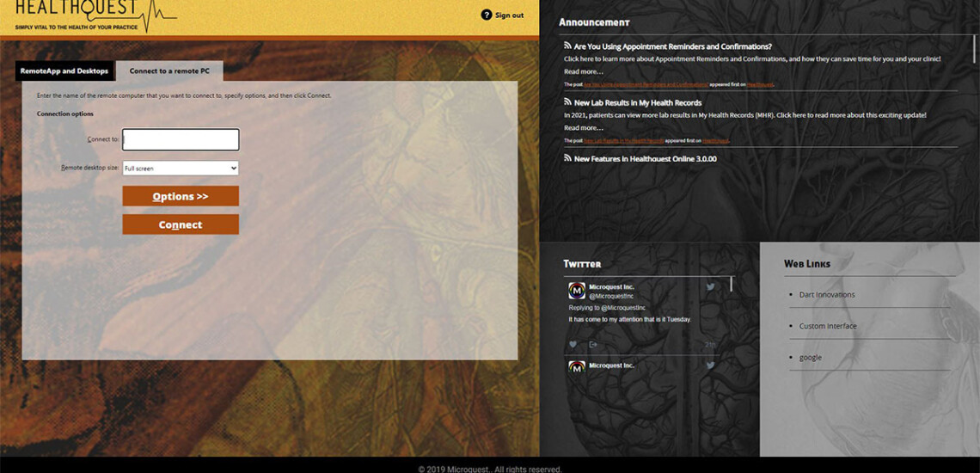Switch to RemoteApp and Desktops tab
The image size is (980, 473).
click(64, 71)
